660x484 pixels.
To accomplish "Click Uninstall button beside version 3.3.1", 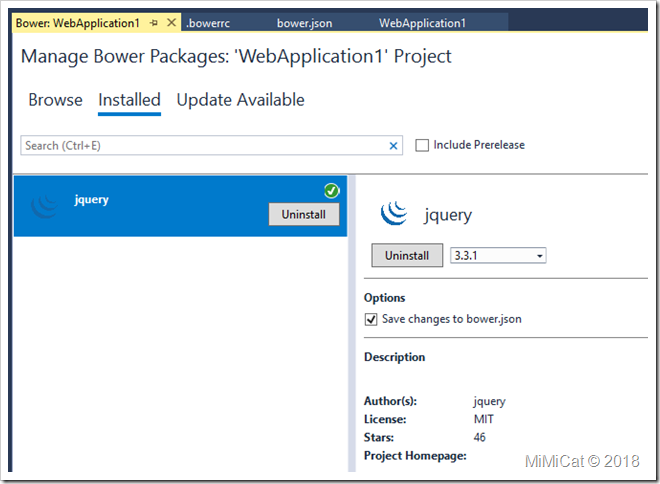I will coord(407,255).
